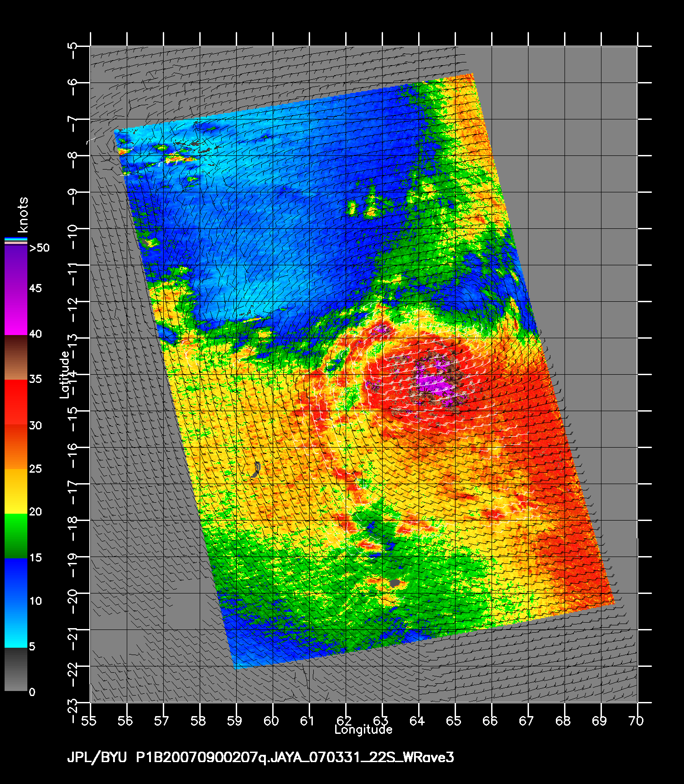
Task: Click the colorbar label '35'
Action: (x=35, y=379)
